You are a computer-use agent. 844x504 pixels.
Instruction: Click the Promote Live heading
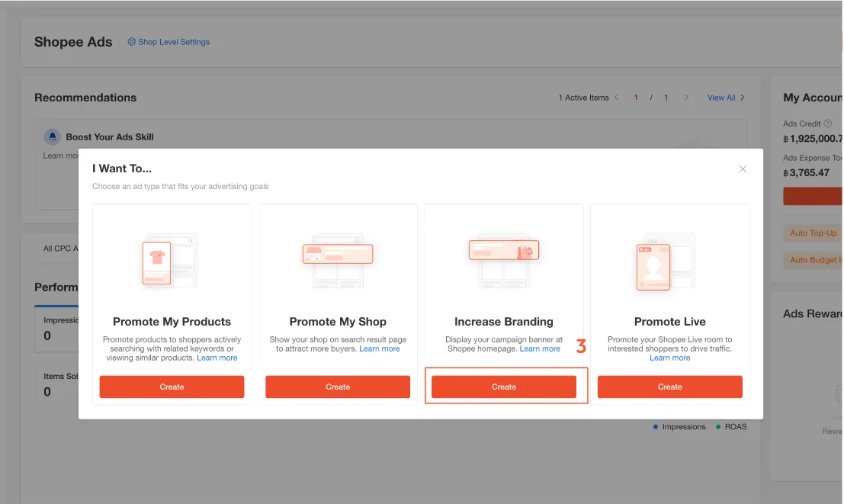point(669,322)
